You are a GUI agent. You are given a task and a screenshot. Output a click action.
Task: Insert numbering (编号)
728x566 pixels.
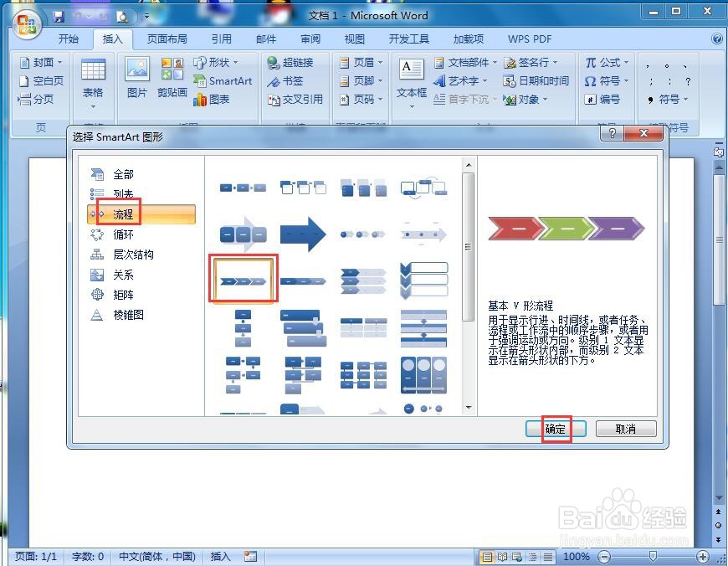tap(602, 99)
